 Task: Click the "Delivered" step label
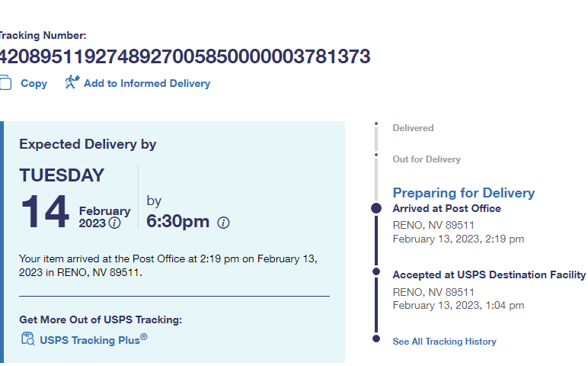413,128
